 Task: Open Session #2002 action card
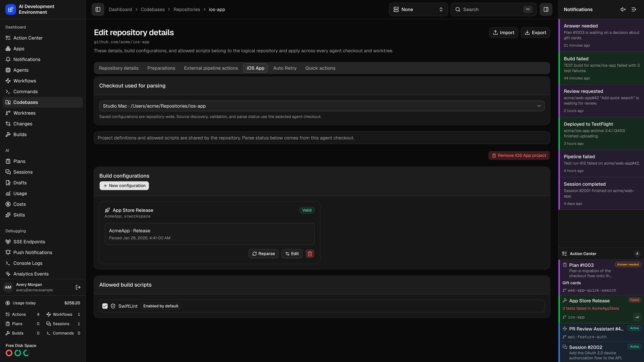point(601,352)
